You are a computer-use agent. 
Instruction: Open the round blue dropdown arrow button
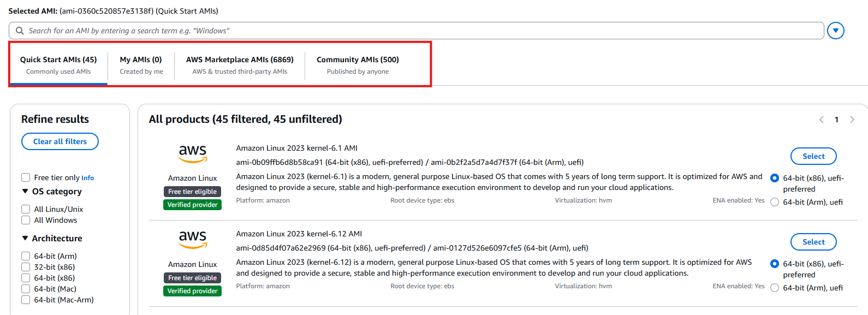[x=835, y=31]
